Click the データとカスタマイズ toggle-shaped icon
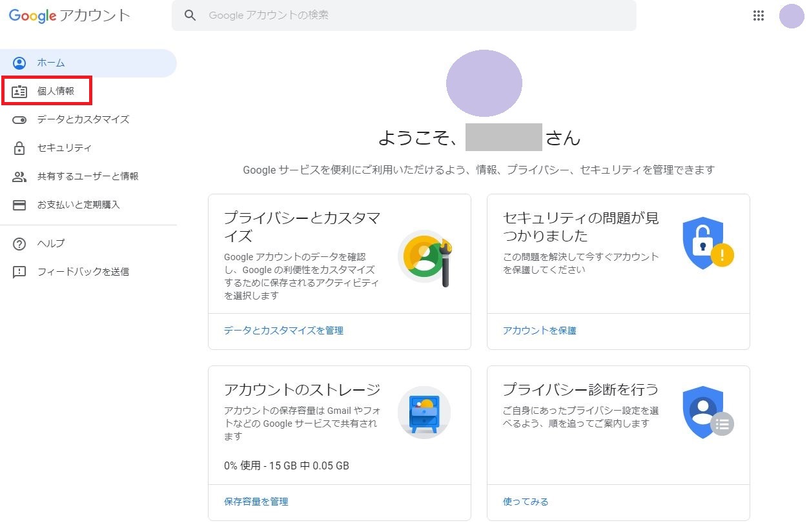This screenshot has width=809, height=532. [x=19, y=119]
